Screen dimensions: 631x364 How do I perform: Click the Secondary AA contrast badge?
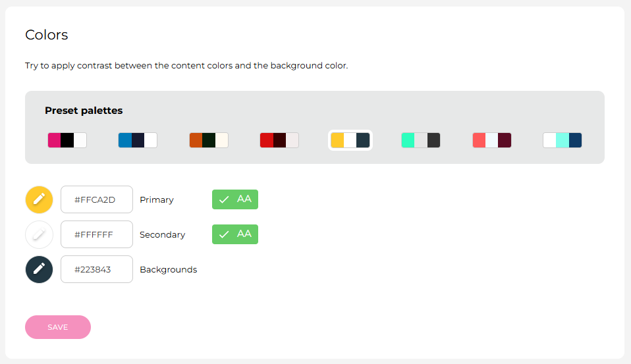click(235, 234)
